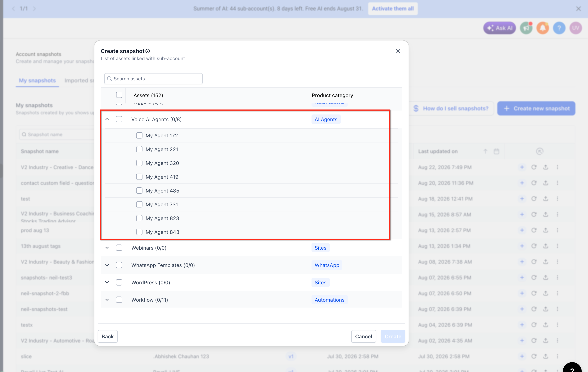Screen dimensions: 588x372
Task: Click the Cancel button
Action: [x=363, y=336]
